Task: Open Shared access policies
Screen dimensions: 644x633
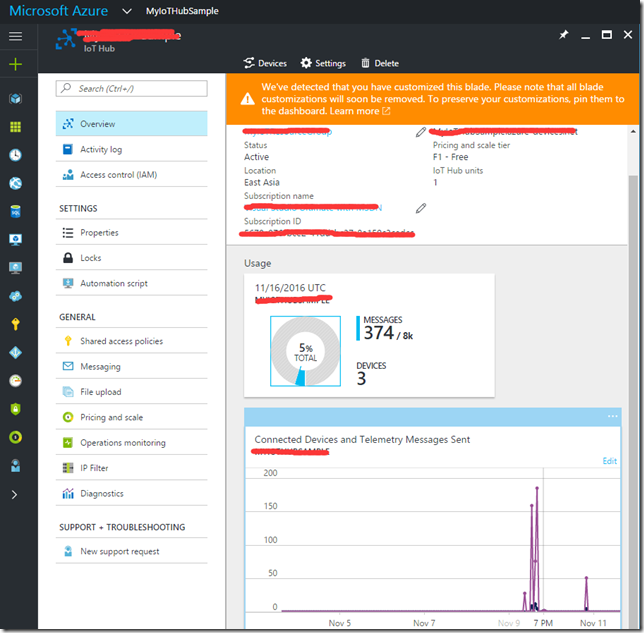Action: 131,341
